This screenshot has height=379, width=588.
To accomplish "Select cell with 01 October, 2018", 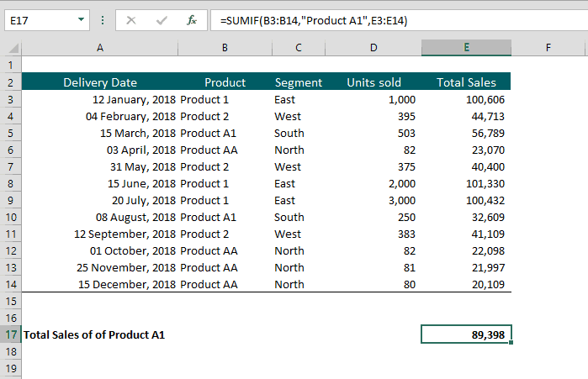I will [100, 251].
